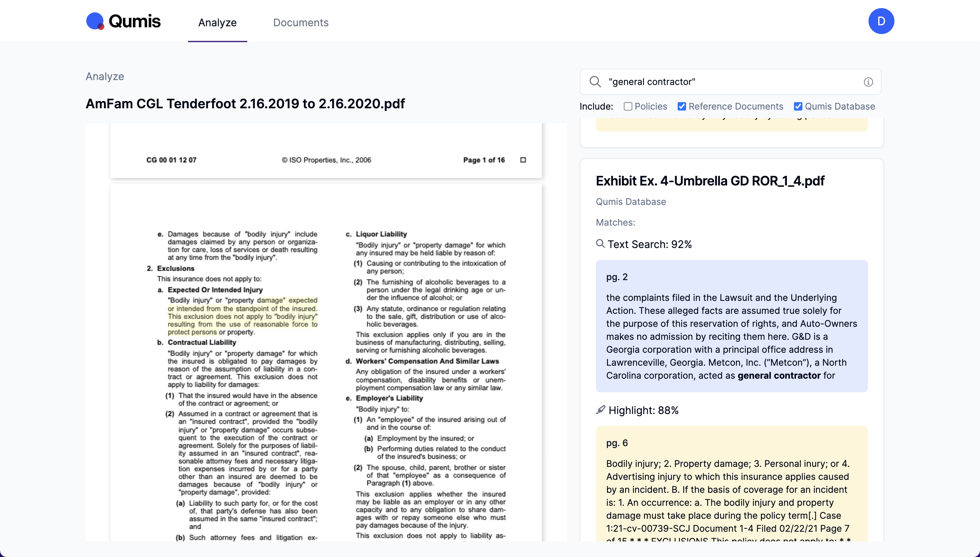Select the pg. 6 highlighted excerpt
The image size is (980, 557).
coord(731,490)
